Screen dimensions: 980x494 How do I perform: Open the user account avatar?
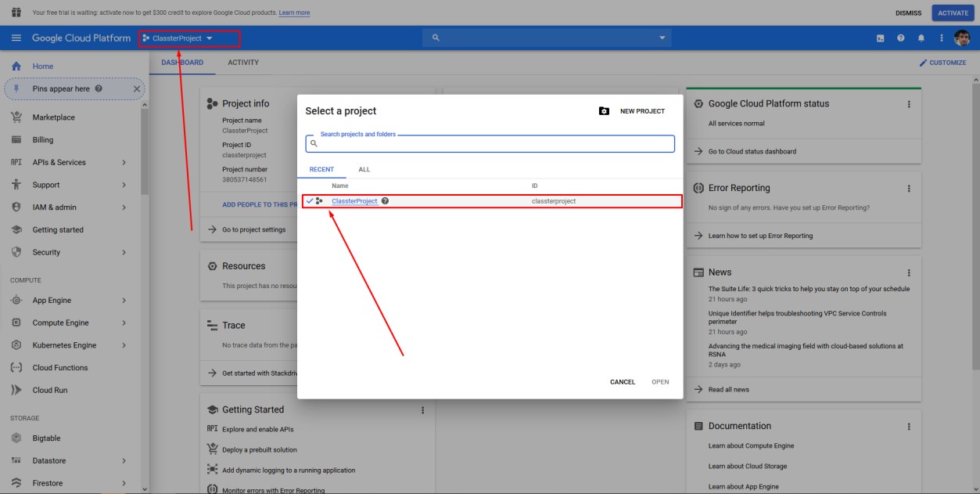[962, 38]
